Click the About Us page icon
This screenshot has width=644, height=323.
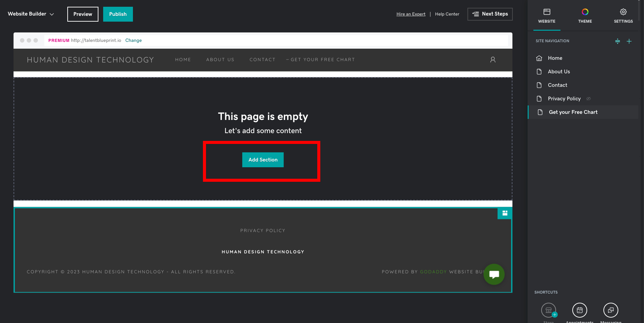point(539,72)
